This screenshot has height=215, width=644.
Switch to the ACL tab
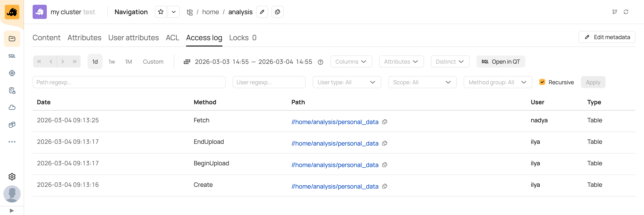(x=173, y=38)
